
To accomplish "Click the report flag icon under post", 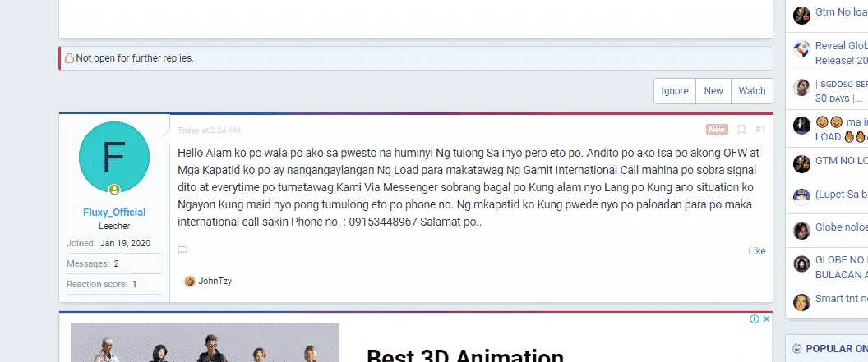I will tap(182, 250).
